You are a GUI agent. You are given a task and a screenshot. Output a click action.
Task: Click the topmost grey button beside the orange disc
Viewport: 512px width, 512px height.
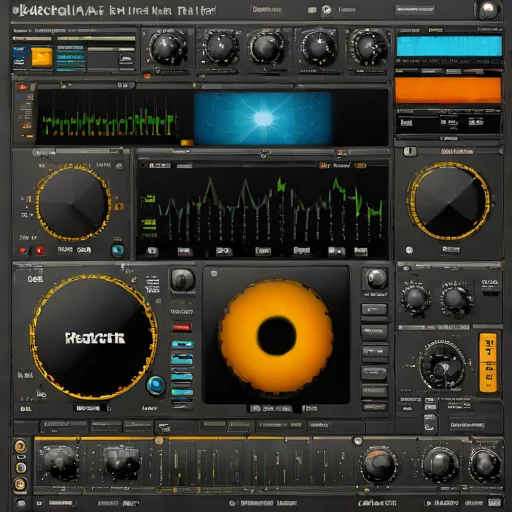pos(374,310)
